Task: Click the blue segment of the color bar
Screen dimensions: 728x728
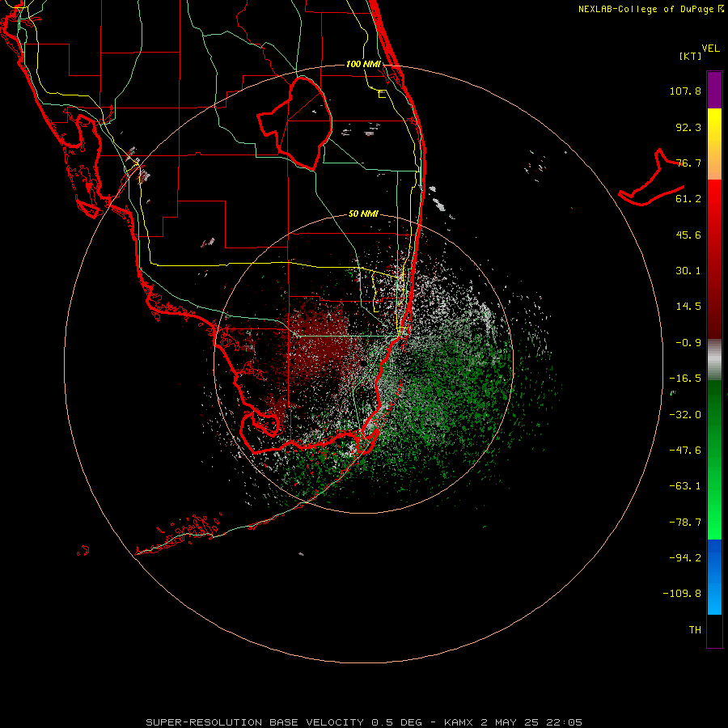Action: tap(714, 577)
